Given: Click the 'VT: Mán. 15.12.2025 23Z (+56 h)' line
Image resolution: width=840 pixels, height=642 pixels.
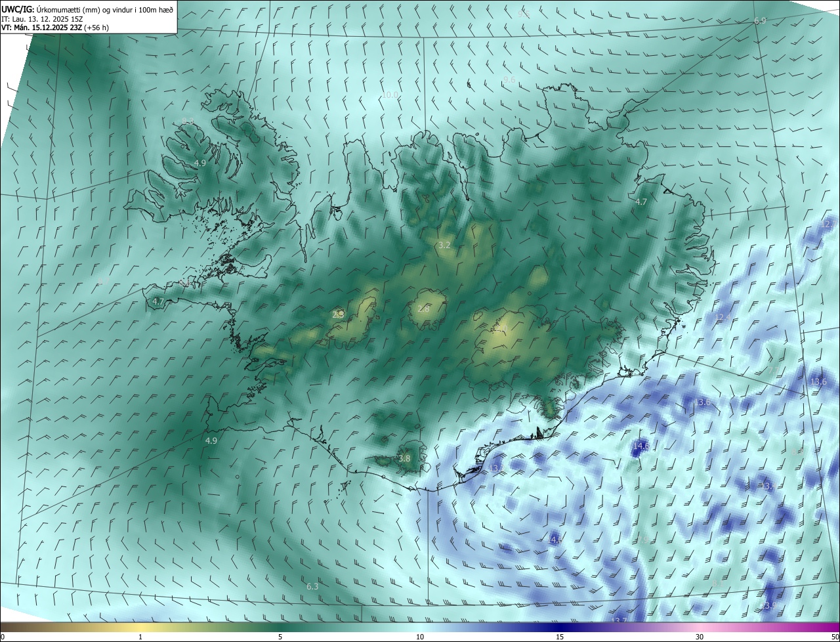Looking at the screenshot, I should [56, 28].
